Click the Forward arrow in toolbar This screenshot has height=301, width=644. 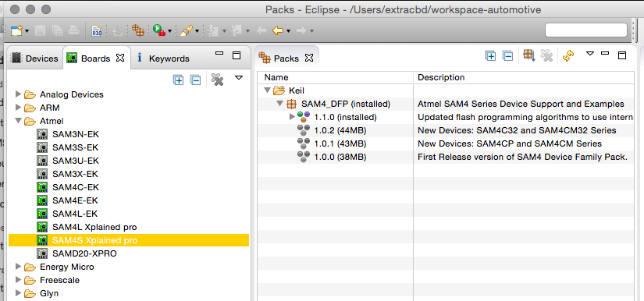pos(301,30)
